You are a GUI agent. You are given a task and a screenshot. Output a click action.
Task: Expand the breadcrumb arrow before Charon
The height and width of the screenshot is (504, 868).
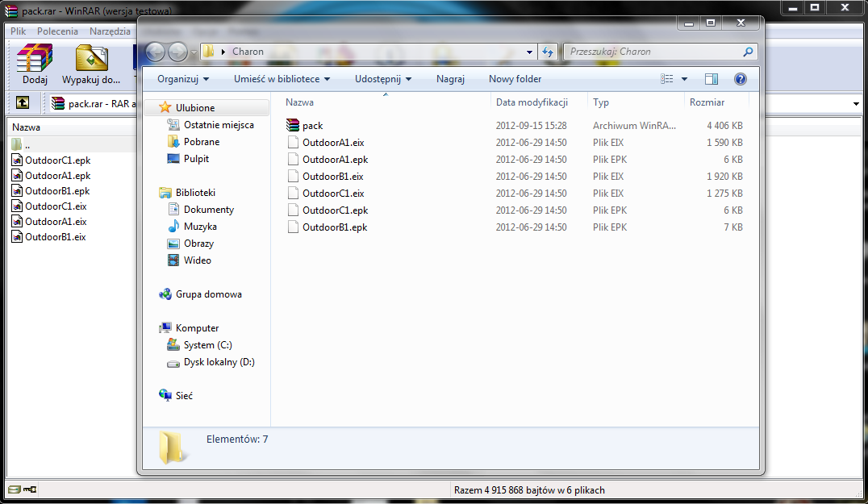(223, 52)
